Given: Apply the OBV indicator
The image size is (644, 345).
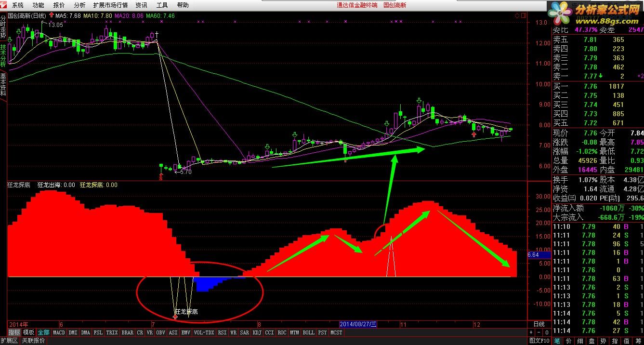Looking at the screenshot, I should (161, 332).
